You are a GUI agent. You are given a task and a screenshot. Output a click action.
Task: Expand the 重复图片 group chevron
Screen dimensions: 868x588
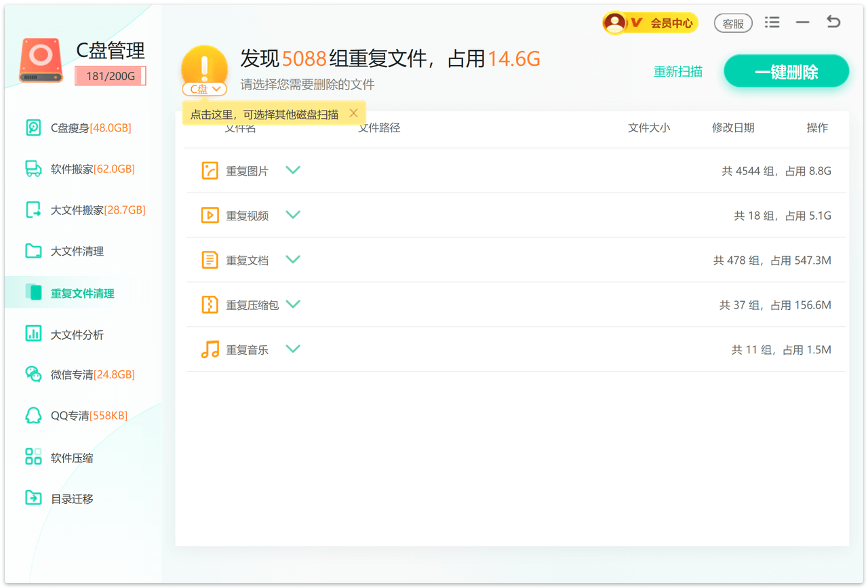tap(293, 170)
